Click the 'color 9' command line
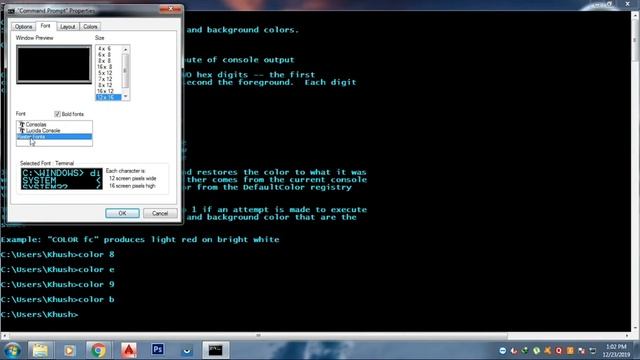This screenshot has width=640, height=360. [x=58, y=284]
